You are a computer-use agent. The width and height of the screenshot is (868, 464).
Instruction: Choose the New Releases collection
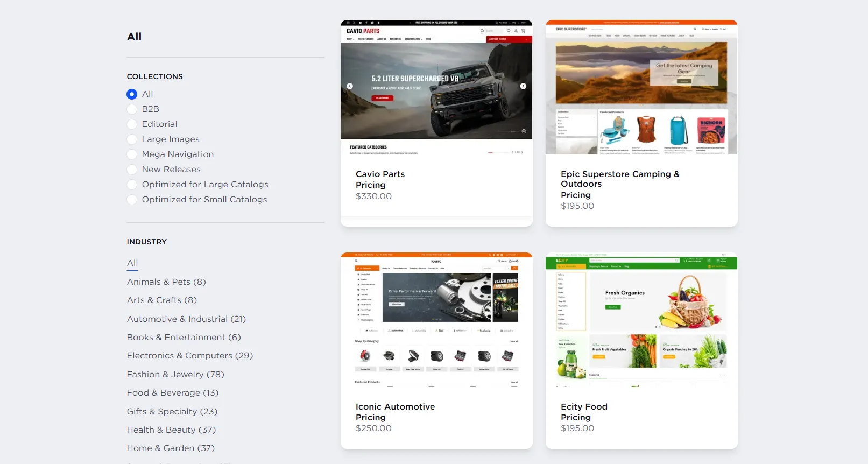tap(132, 170)
